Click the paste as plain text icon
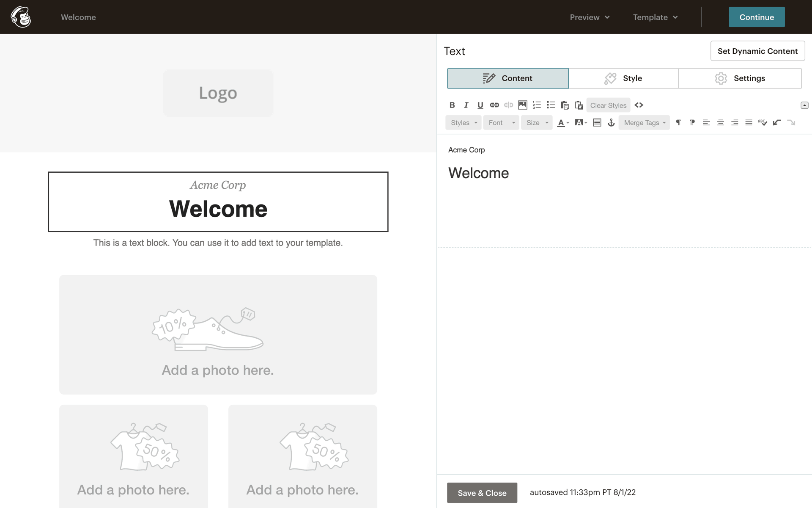 (565, 105)
